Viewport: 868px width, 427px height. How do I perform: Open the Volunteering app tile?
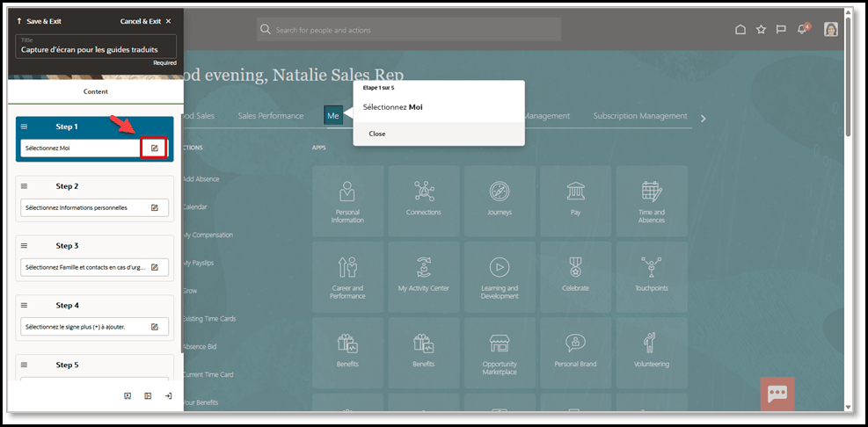pyautogui.click(x=652, y=353)
